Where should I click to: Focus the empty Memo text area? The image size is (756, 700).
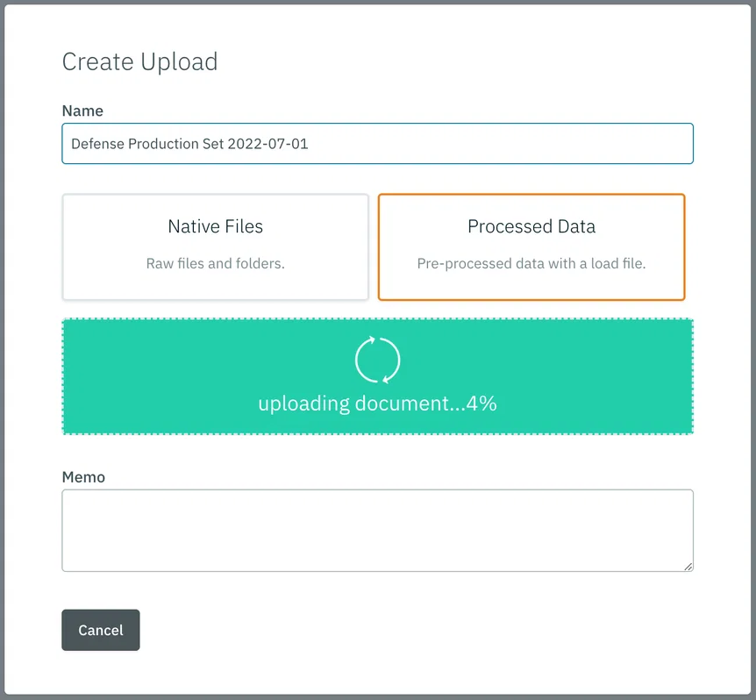377,531
